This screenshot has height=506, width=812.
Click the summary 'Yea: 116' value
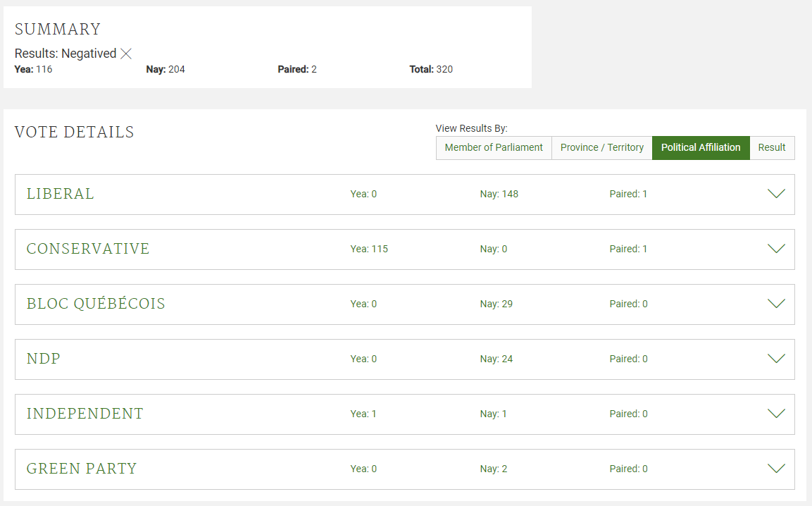click(33, 70)
